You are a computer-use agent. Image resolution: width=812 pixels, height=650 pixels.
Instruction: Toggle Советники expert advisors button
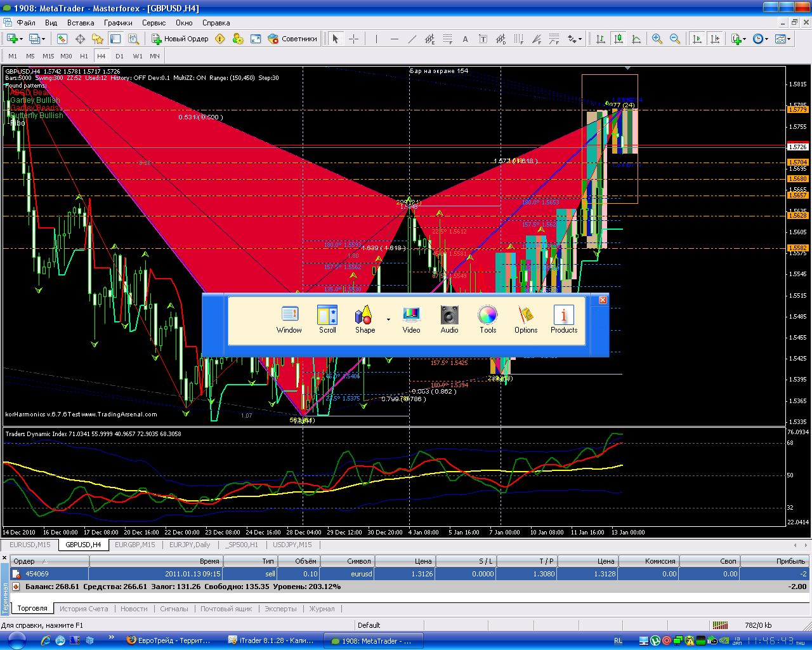click(292, 39)
